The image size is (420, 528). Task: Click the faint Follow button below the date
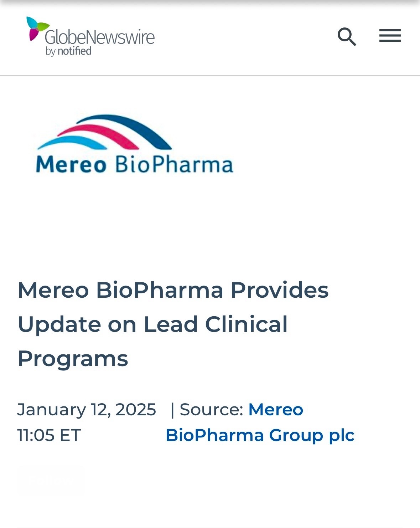(x=51, y=480)
